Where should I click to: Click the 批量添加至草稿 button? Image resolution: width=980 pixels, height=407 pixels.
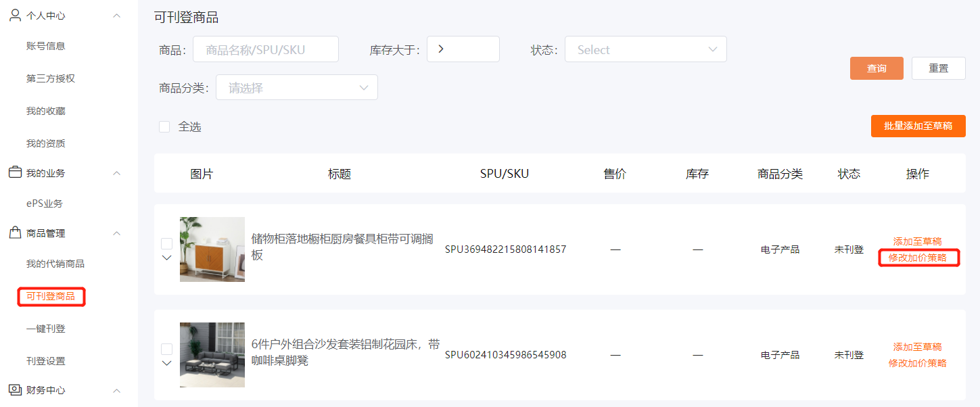[x=918, y=126]
